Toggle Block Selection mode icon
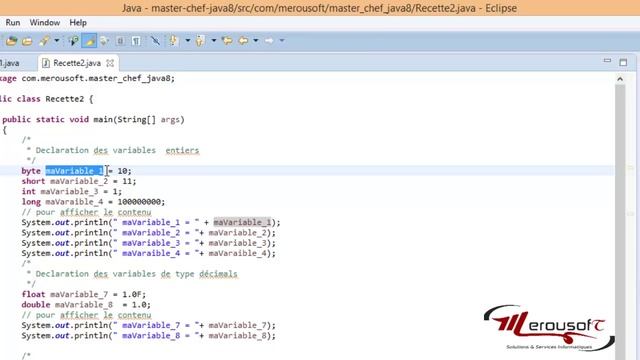Image resolution: width=640 pixels, height=360 pixels. pos(120,40)
